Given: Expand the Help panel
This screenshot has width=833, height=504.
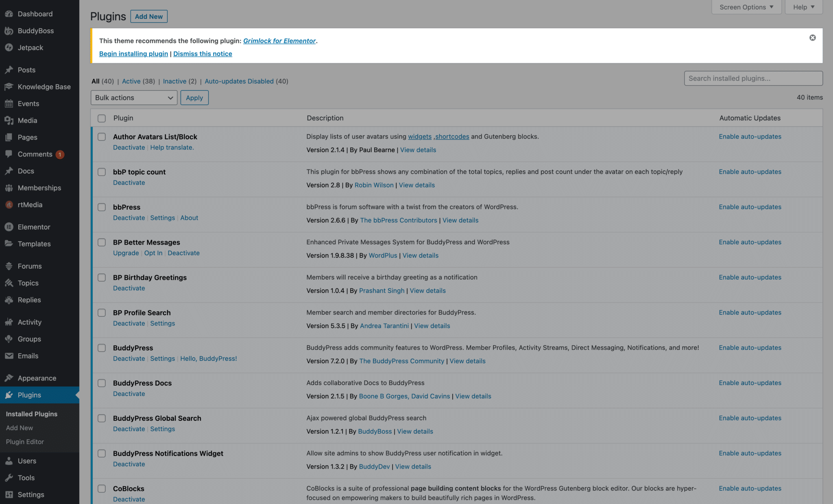Looking at the screenshot, I should (804, 7).
